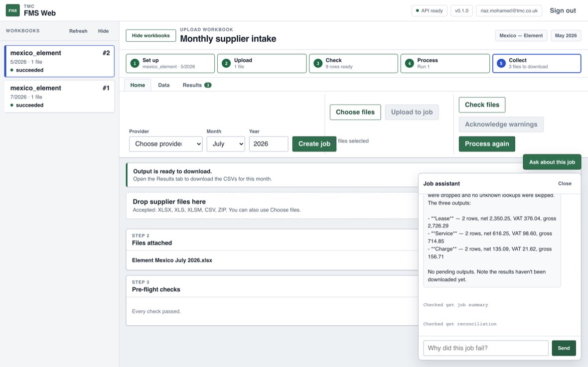Viewport: 588px width, 367px height.
Task: Click the green FMS logo icon
Action: point(13,10)
